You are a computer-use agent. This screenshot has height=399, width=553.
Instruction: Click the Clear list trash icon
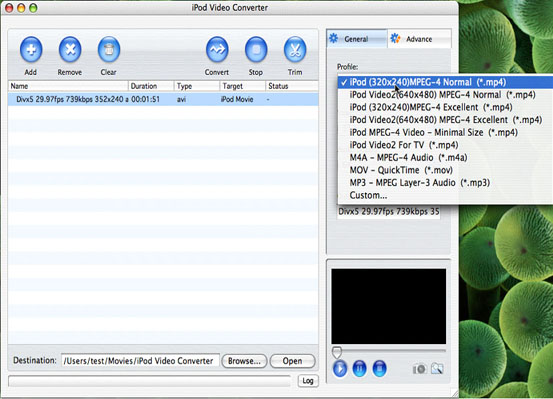(109, 50)
